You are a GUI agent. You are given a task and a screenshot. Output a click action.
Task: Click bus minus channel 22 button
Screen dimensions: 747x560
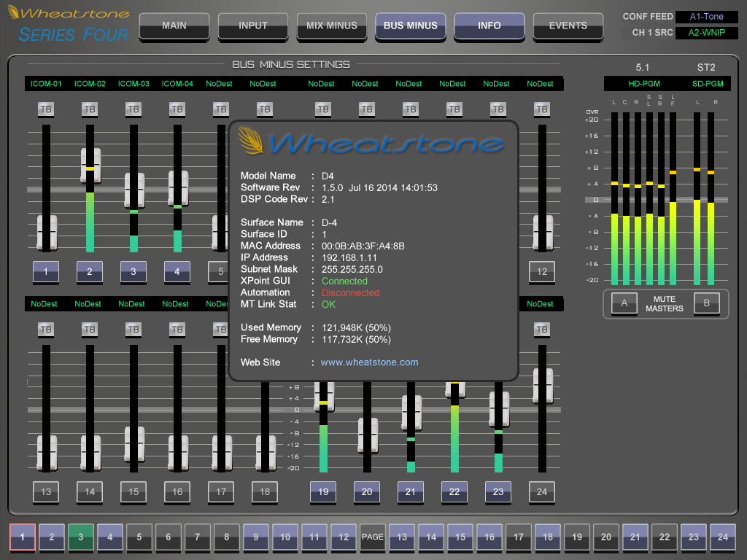[454, 492]
